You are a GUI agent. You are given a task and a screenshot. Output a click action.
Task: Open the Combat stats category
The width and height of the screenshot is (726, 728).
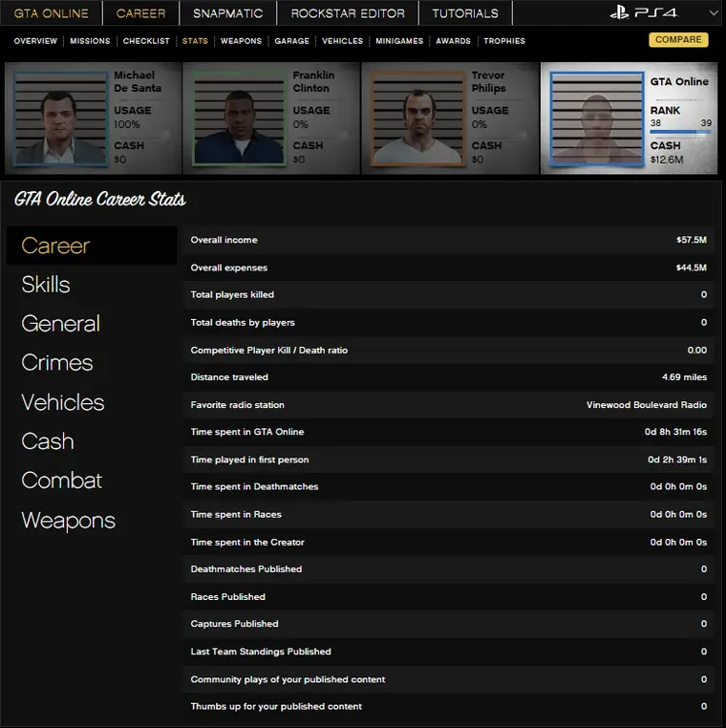click(x=61, y=481)
